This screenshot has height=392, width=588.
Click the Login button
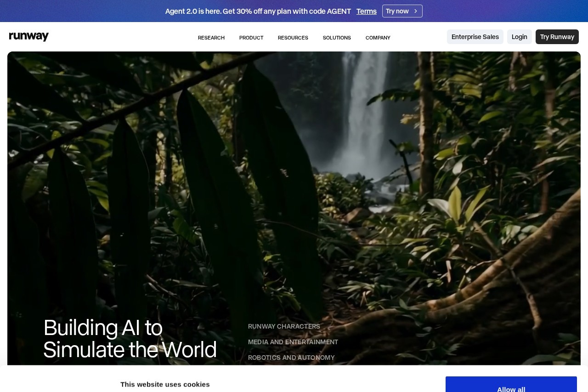(520, 37)
